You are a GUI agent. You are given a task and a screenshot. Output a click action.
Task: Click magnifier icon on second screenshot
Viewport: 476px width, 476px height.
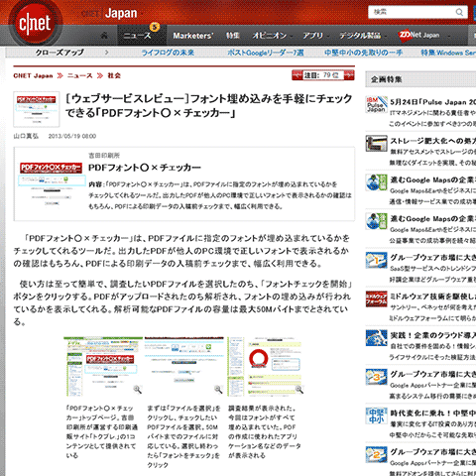point(218,389)
